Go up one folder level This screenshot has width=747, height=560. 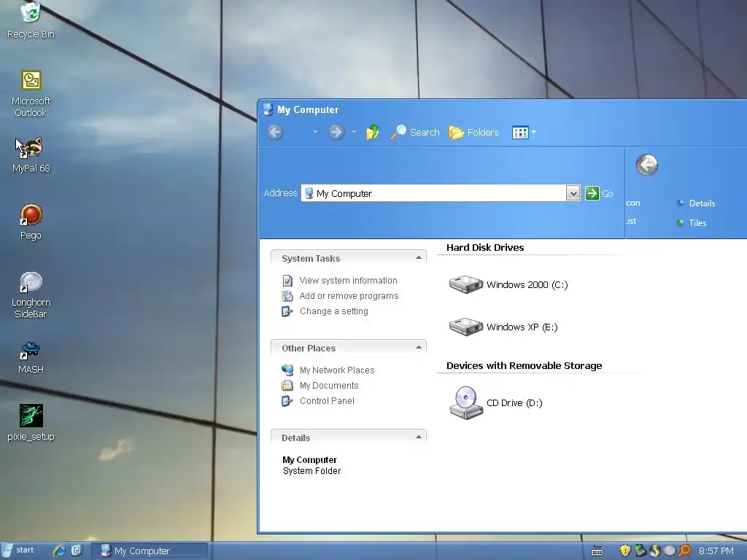pos(373,132)
